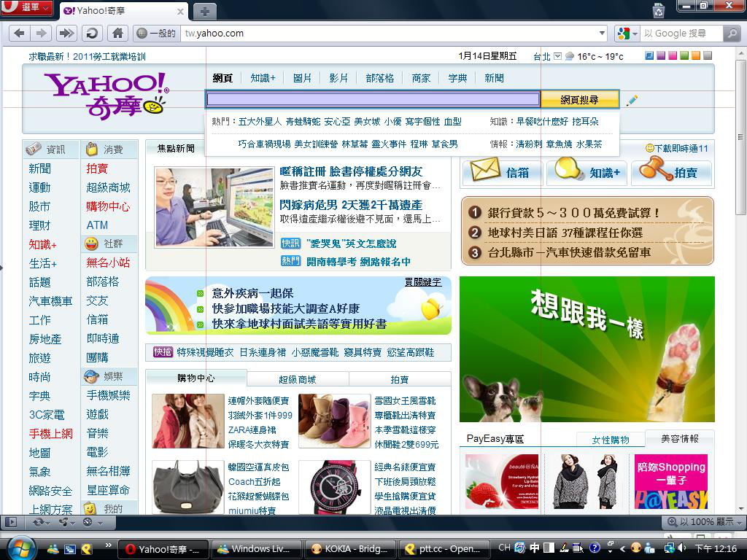Expand the 台北 city weather dropdown
Image resolution: width=747 pixels, height=560 pixels.
click(x=558, y=56)
